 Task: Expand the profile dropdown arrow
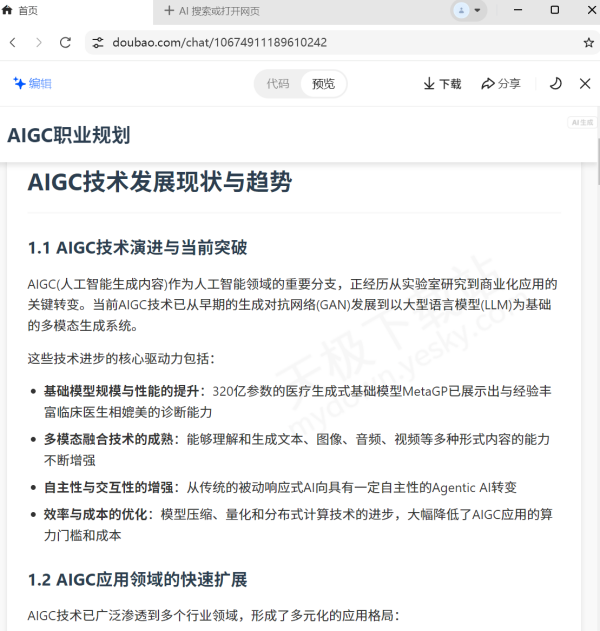click(477, 10)
